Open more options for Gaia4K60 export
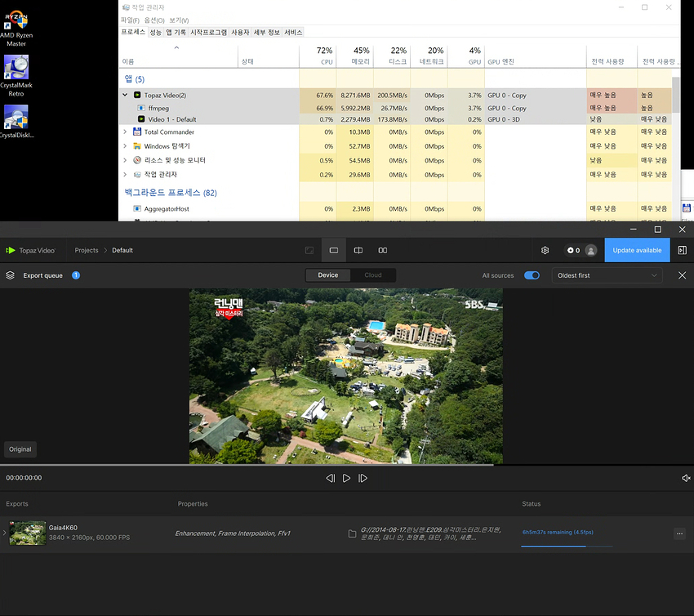Screen dimensions: 694x616 coord(679,533)
